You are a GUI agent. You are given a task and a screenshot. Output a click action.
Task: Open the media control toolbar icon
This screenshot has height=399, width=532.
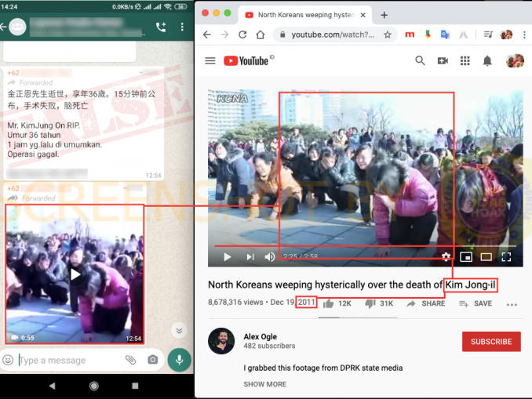488,34
